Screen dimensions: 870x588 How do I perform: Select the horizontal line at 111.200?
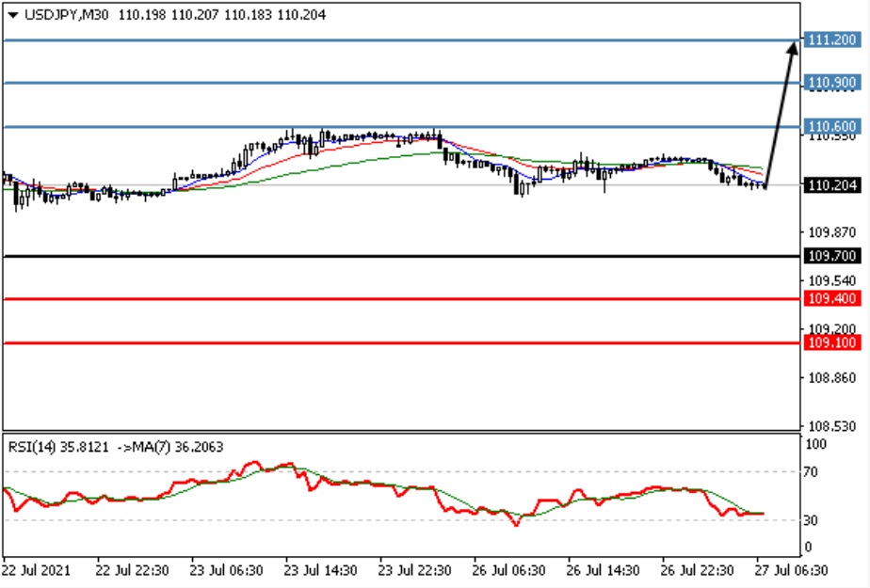click(402, 40)
